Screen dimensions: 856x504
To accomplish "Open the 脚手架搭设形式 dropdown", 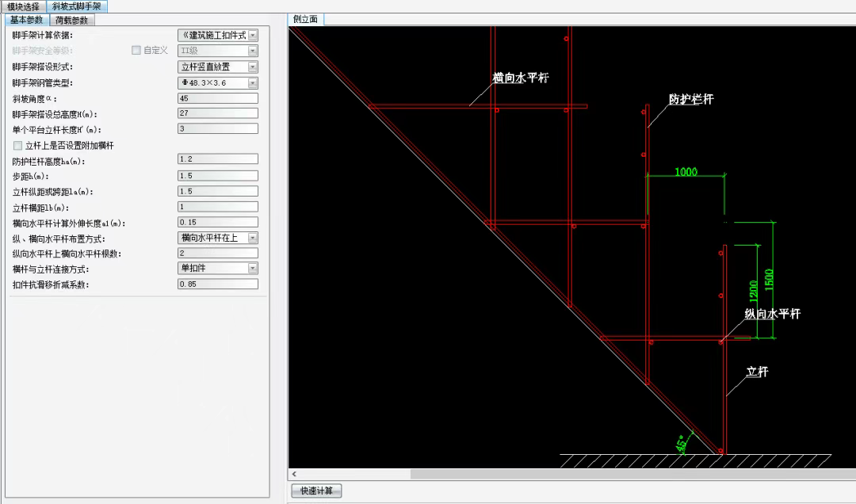I will click(252, 67).
